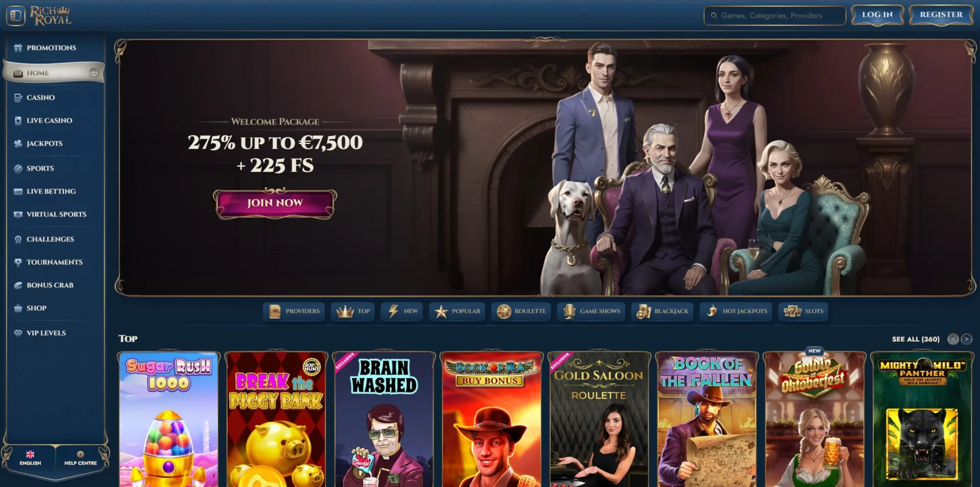The height and width of the screenshot is (487, 980).
Task: Open Brain Washed game thumbnail
Action: (384, 419)
